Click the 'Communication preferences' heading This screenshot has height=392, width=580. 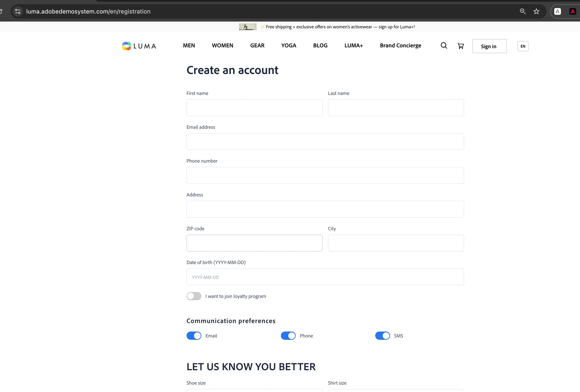click(x=231, y=321)
